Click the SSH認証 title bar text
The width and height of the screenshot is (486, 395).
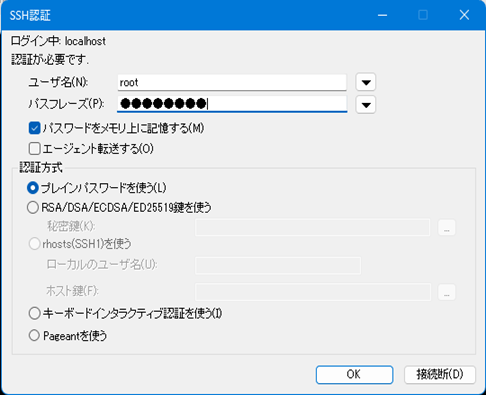30,16
